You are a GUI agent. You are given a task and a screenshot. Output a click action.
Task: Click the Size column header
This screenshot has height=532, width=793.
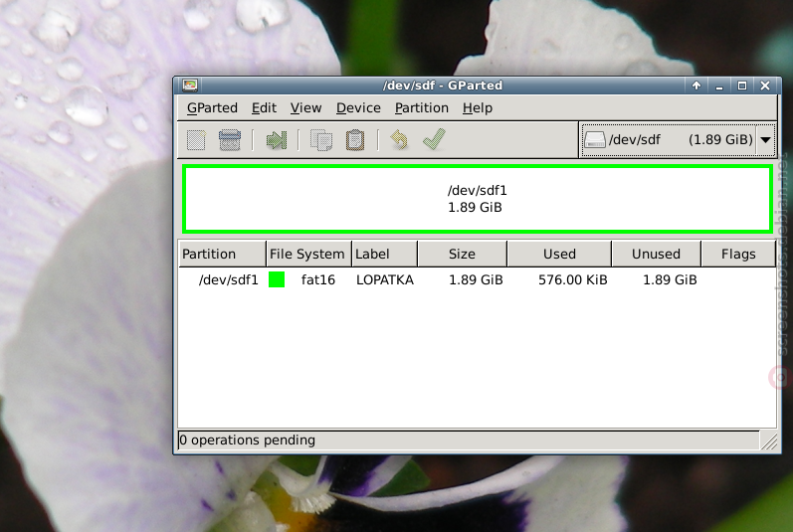pos(463,254)
